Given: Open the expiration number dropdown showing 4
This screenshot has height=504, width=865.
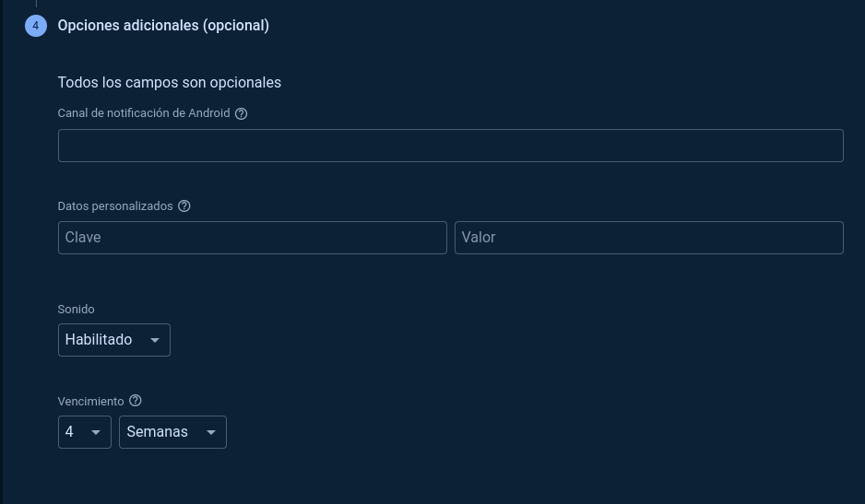Looking at the screenshot, I should tap(84, 432).
